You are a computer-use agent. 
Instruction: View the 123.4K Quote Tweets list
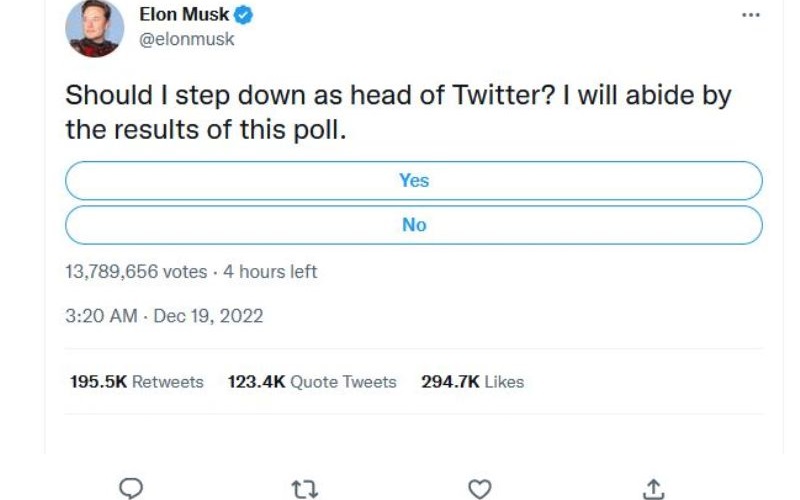[312, 382]
